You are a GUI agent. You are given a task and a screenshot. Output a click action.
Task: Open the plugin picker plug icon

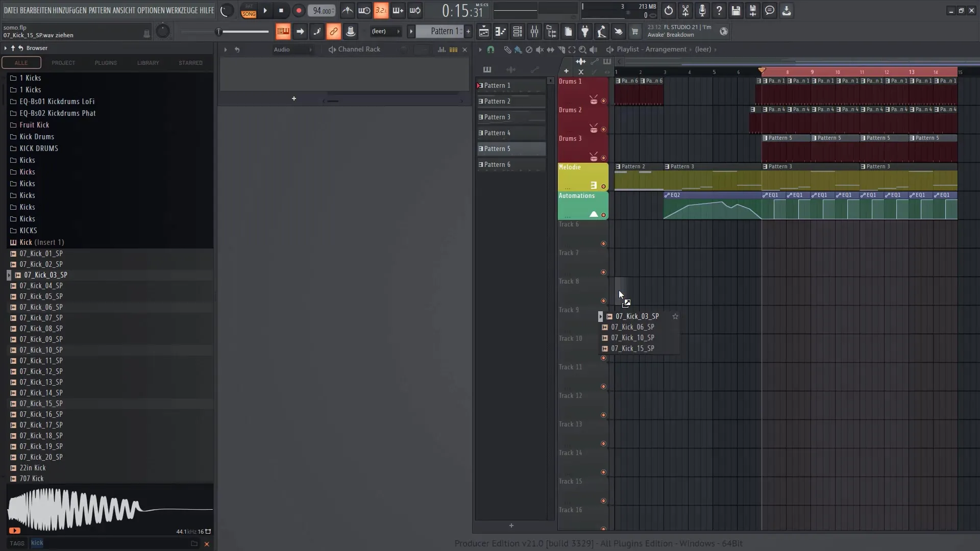click(x=585, y=32)
